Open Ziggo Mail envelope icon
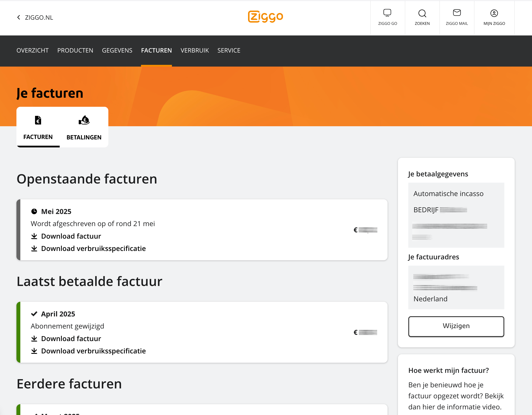Screen dimensions: 532x415 [457, 13]
